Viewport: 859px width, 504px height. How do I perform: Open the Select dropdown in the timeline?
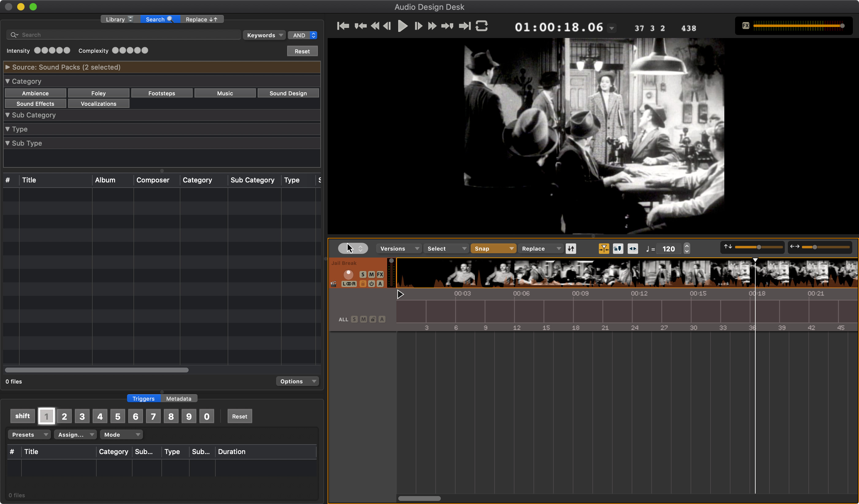446,249
